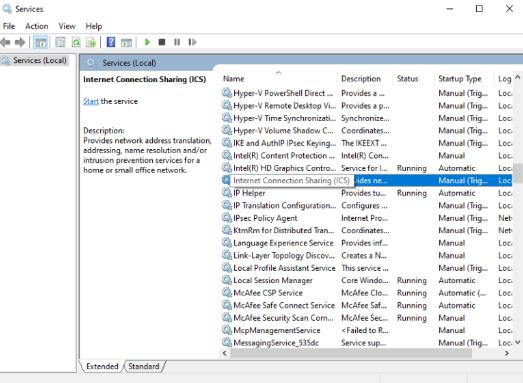Click the vertical scrollbar down arrow

tap(518, 342)
